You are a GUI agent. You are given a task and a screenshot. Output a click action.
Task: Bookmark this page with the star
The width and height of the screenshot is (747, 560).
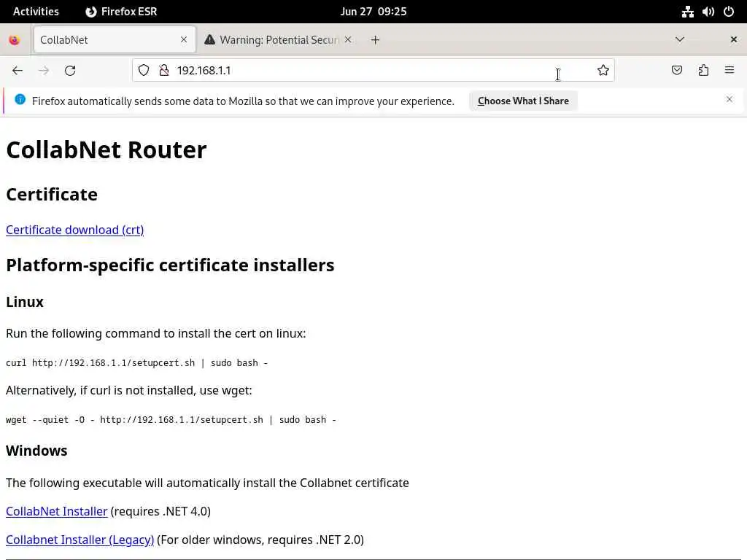point(603,71)
